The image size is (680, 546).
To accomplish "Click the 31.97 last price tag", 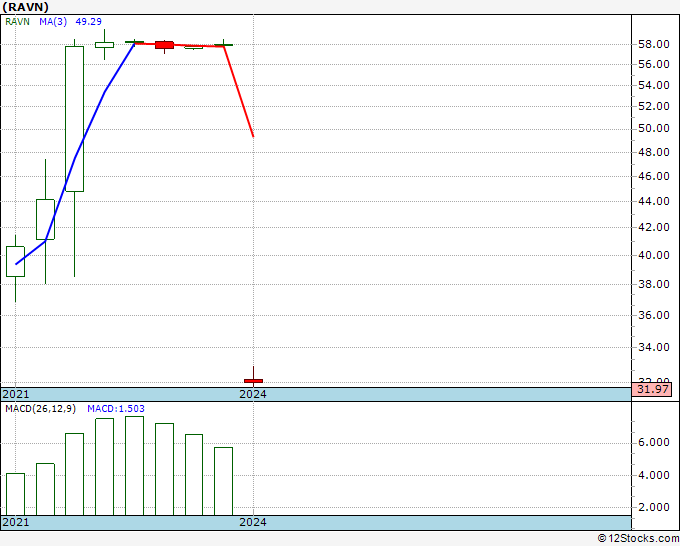I will [x=652, y=389].
